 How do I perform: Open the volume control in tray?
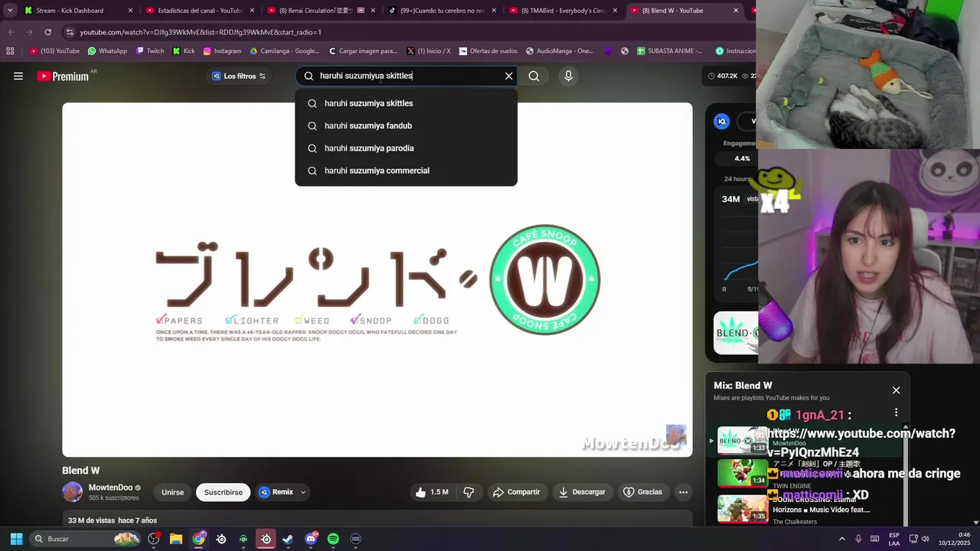925,539
